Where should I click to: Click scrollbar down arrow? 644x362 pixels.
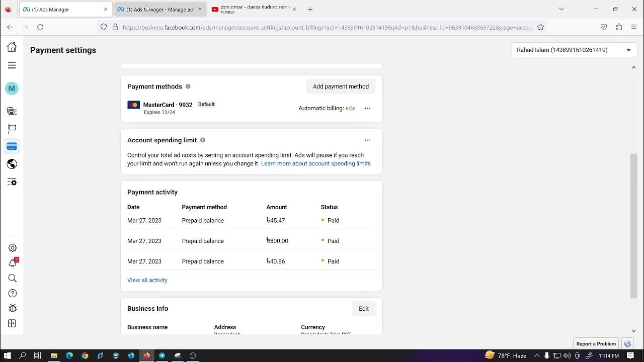(633, 331)
